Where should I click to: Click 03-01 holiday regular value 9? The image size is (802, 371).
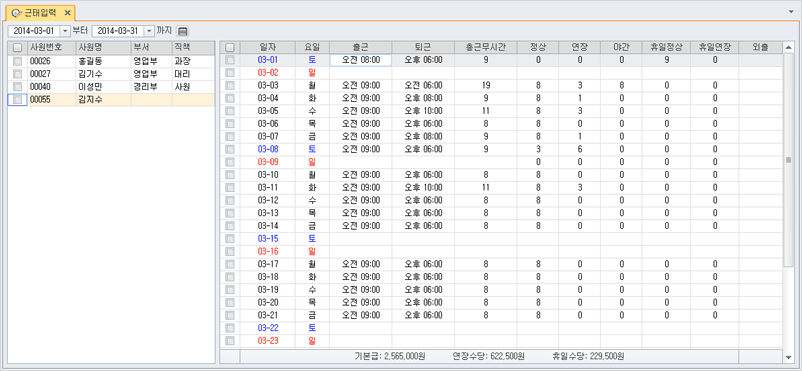[666, 60]
